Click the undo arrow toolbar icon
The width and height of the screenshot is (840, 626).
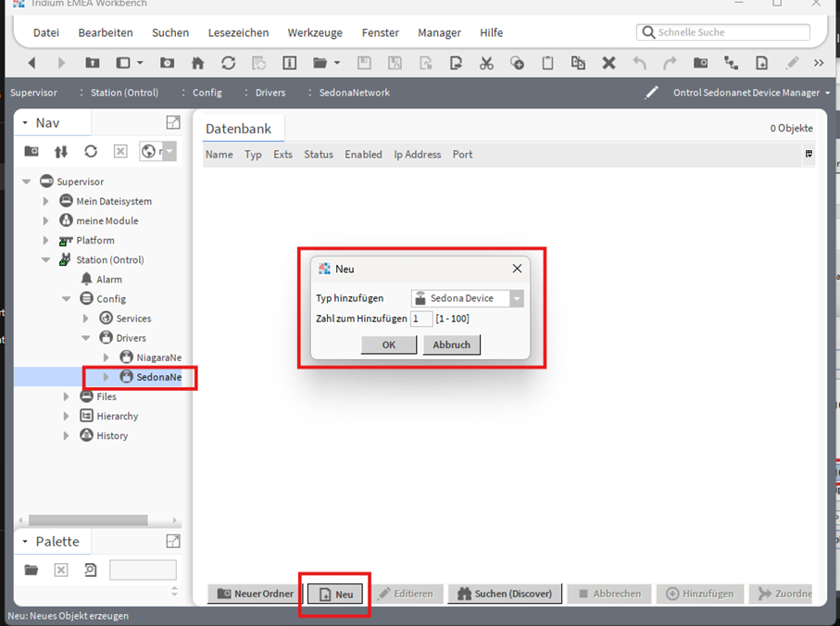click(x=639, y=63)
